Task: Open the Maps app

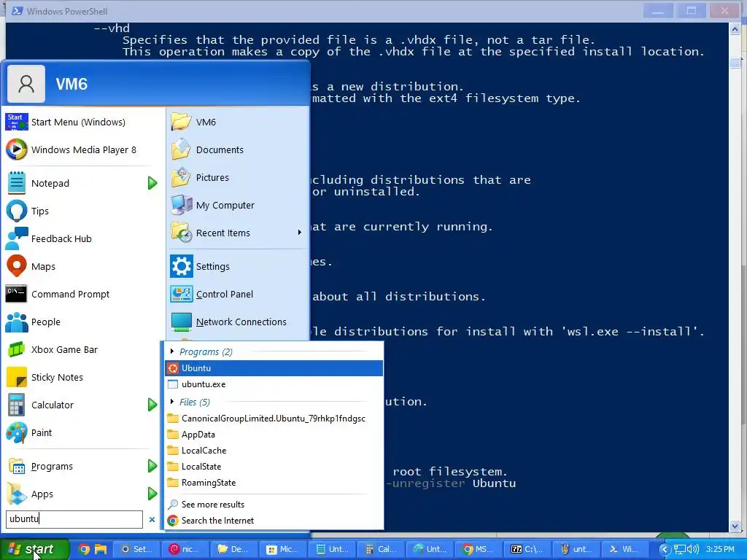Action: tap(83, 267)
